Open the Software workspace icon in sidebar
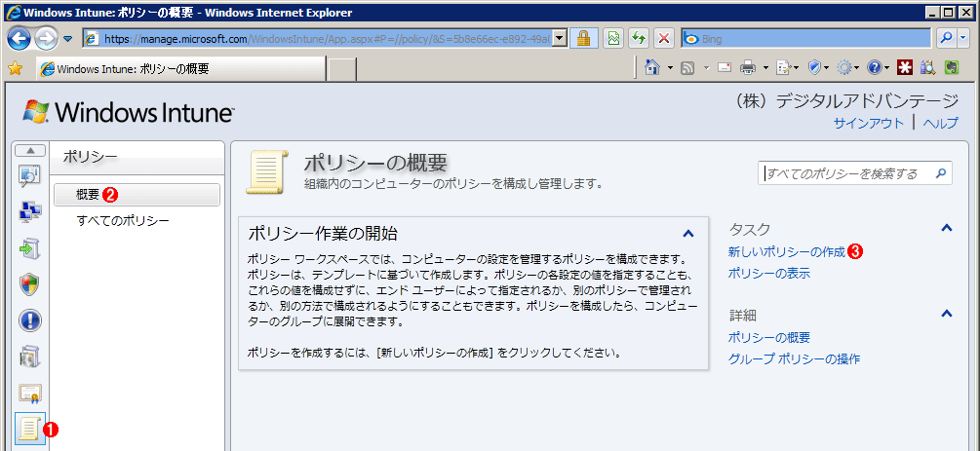The height and width of the screenshot is (451, 980). pos(30,357)
